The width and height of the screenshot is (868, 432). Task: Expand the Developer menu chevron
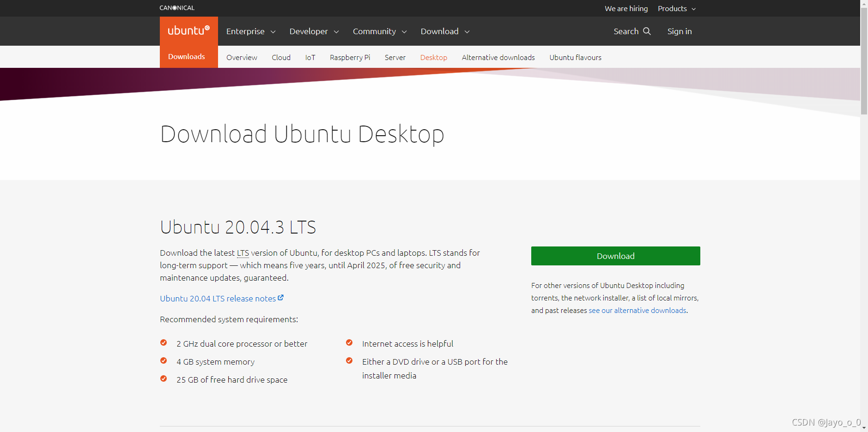(336, 32)
